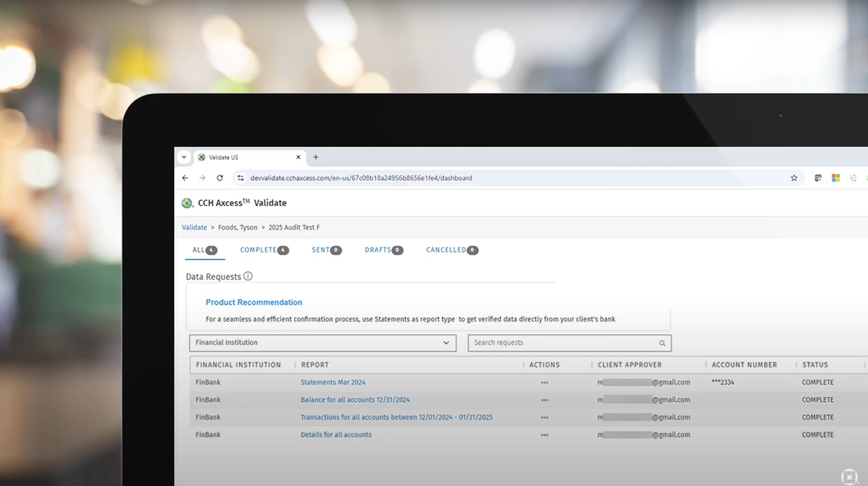Open the Microsoft extension icon in toolbar
This screenshot has height=486, width=868.
click(x=836, y=178)
